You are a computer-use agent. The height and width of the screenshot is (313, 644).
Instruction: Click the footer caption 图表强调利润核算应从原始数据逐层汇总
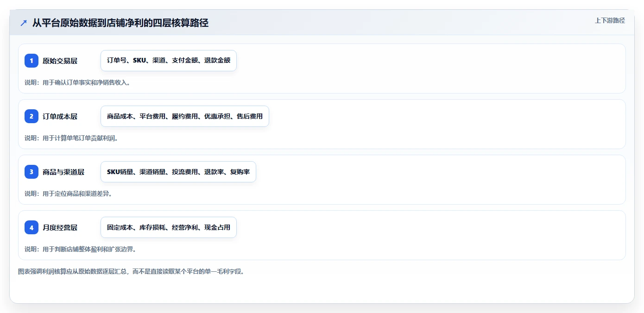(x=131, y=271)
